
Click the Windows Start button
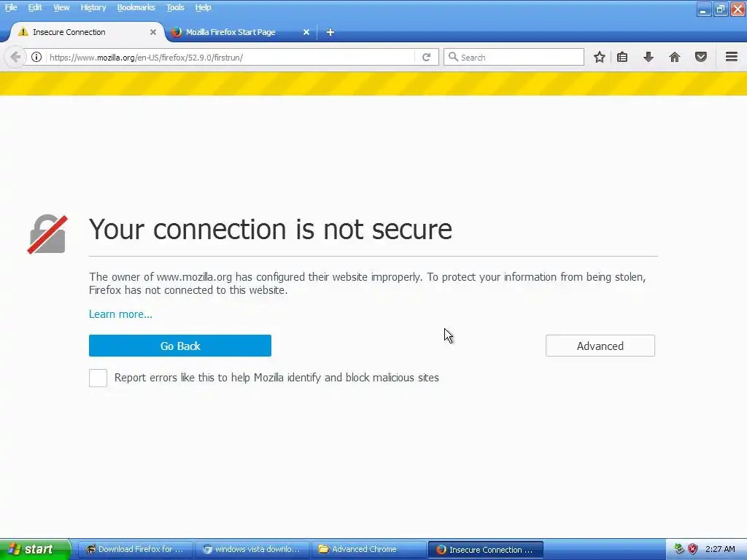35,549
